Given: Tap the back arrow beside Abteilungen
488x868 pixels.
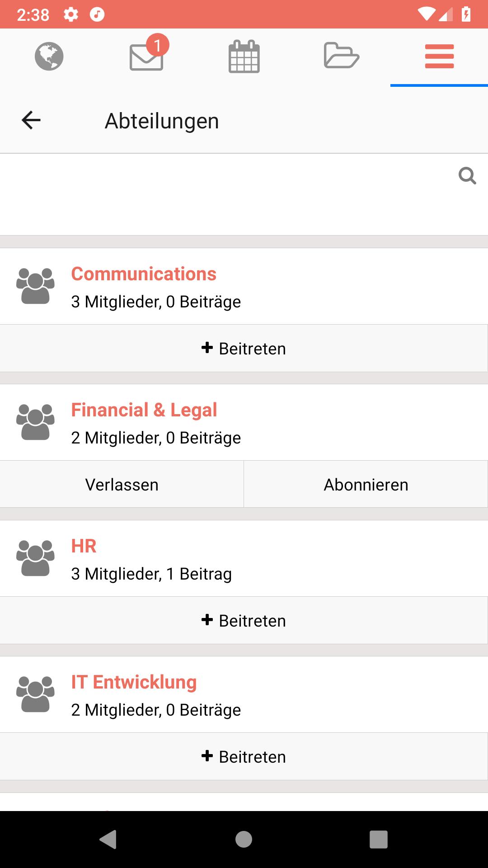Looking at the screenshot, I should (31, 120).
